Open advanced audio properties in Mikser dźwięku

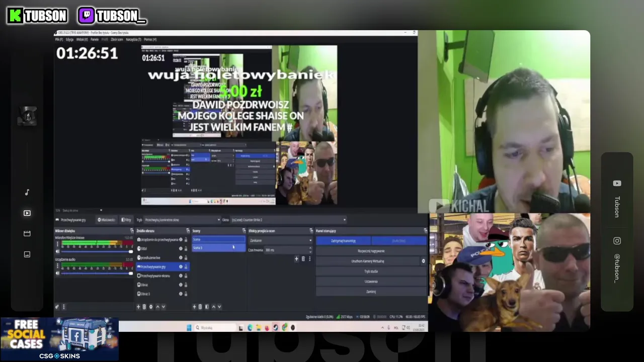coord(57,307)
